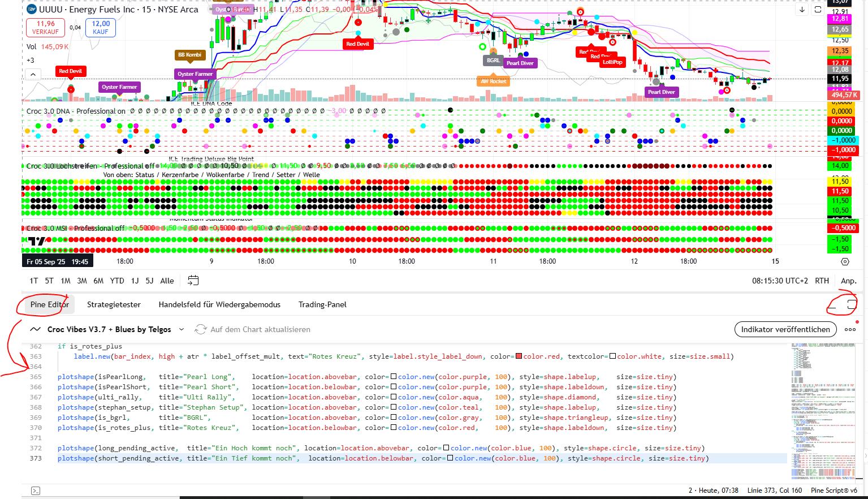Open the Pine Editor tab
Viewport: 868px width, 499px height.
click(x=49, y=304)
